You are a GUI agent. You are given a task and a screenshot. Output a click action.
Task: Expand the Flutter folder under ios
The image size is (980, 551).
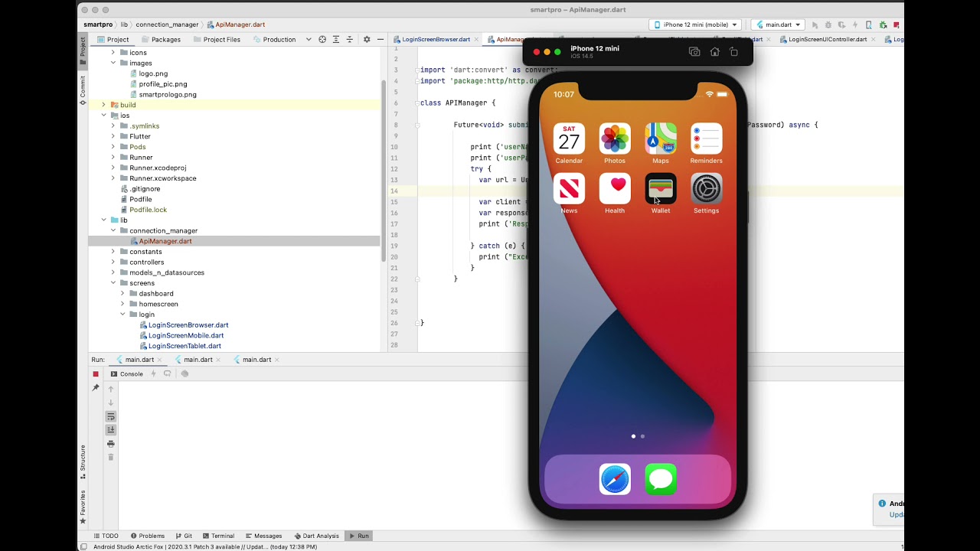[x=113, y=136]
